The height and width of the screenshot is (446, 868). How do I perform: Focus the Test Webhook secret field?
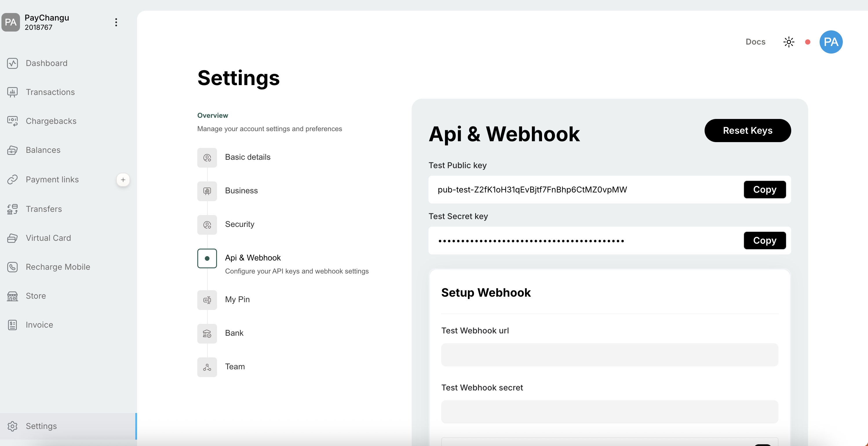point(609,412)
